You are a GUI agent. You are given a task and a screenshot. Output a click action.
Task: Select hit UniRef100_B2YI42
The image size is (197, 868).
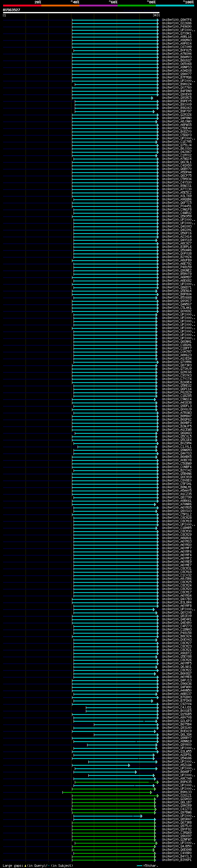(176, 470)
